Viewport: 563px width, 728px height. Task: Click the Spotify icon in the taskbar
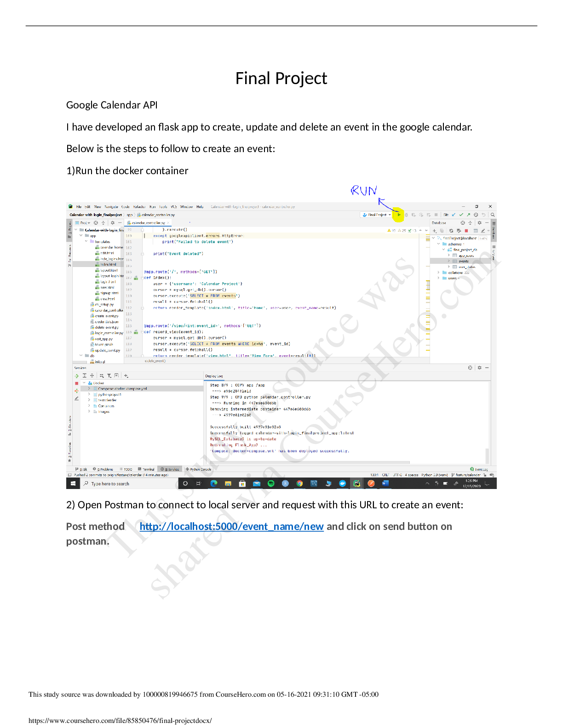pos(271,483)
